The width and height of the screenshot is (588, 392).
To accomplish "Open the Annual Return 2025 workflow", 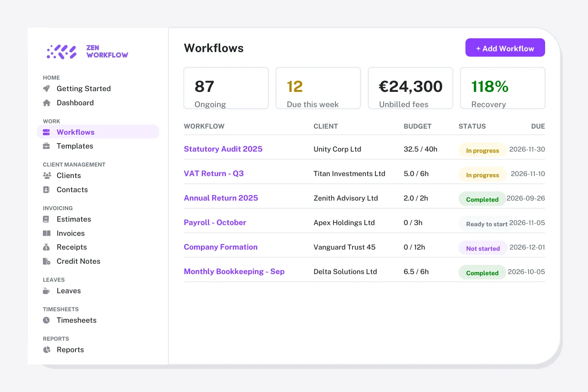I will [221, 198].
